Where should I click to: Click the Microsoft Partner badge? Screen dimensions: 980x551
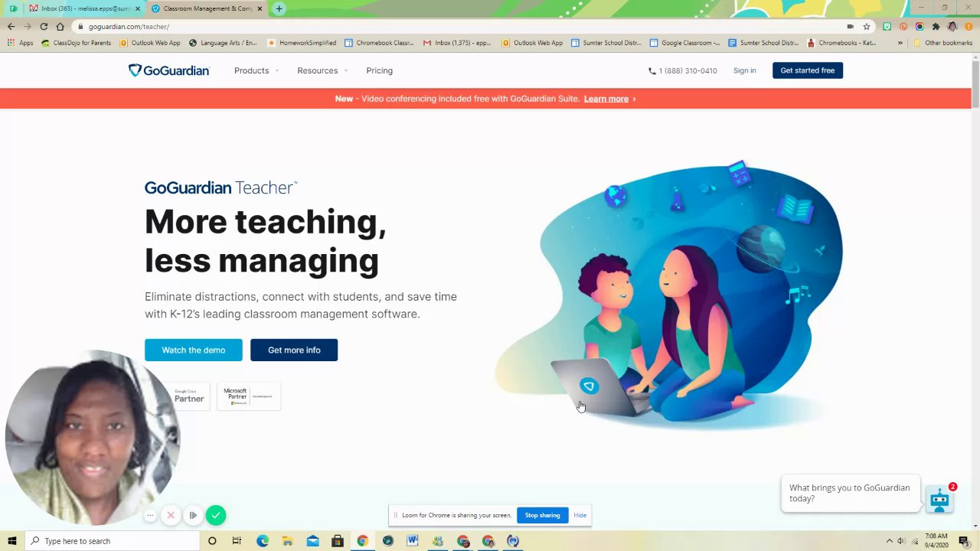249,396
